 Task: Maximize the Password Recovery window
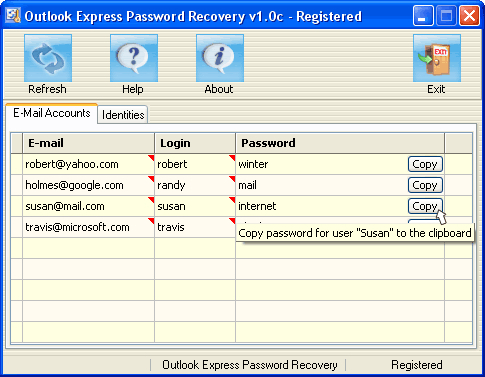pos(446,15)
